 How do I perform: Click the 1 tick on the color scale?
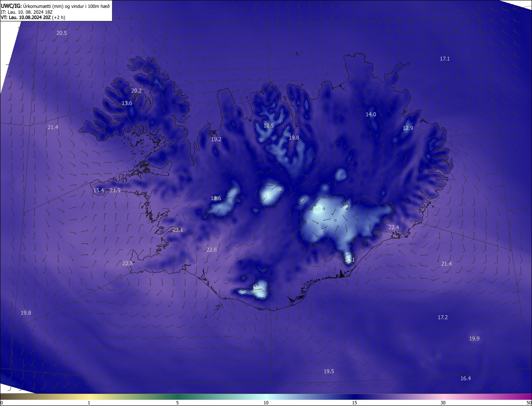89,403
